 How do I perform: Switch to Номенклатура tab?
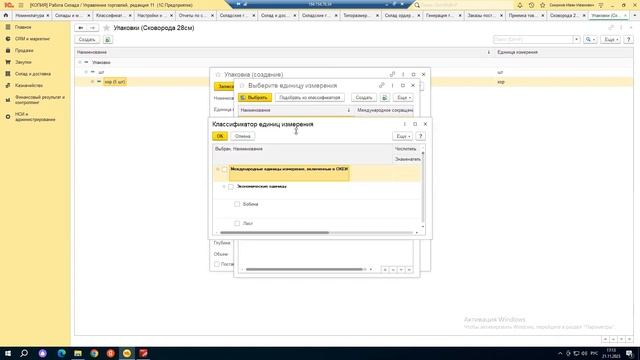pyautogui.click(x=30, y=15)
